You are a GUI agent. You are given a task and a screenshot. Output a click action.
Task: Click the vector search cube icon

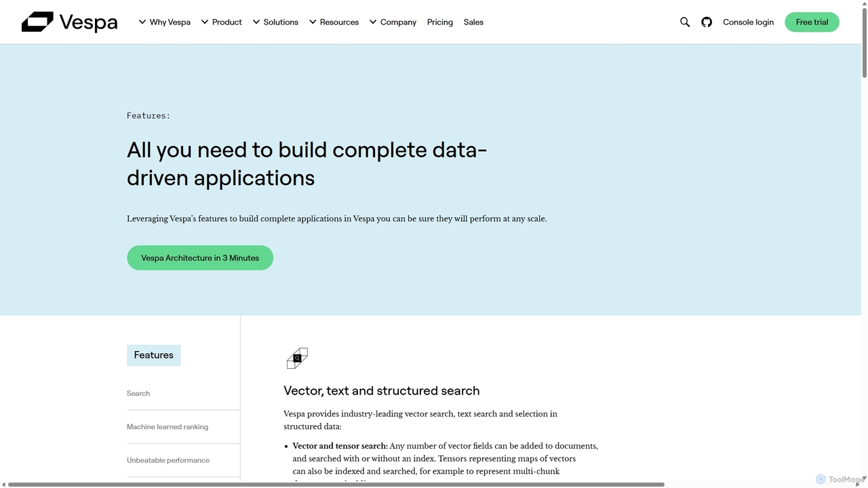click(x=297, y=358)
